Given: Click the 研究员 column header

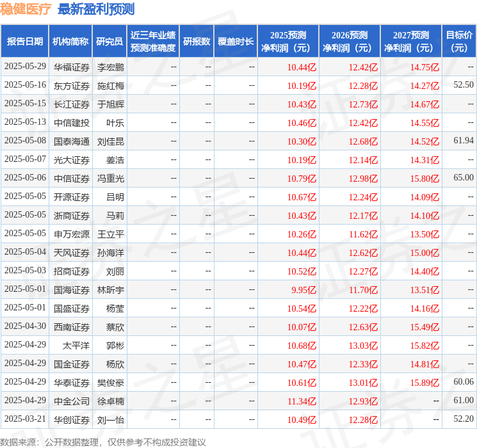Looking at the screenshot, I should (x=109, y=42).
